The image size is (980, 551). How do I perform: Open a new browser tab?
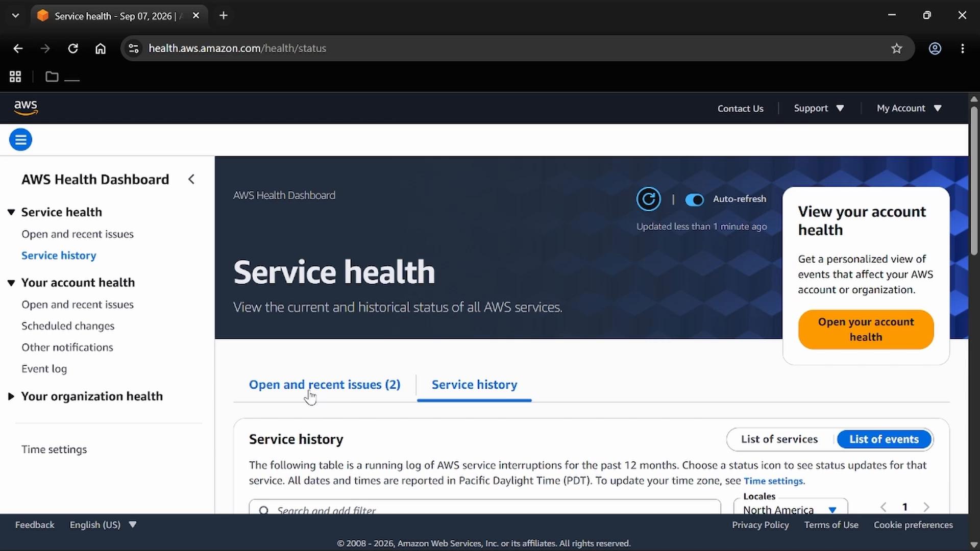pos(223,16)
